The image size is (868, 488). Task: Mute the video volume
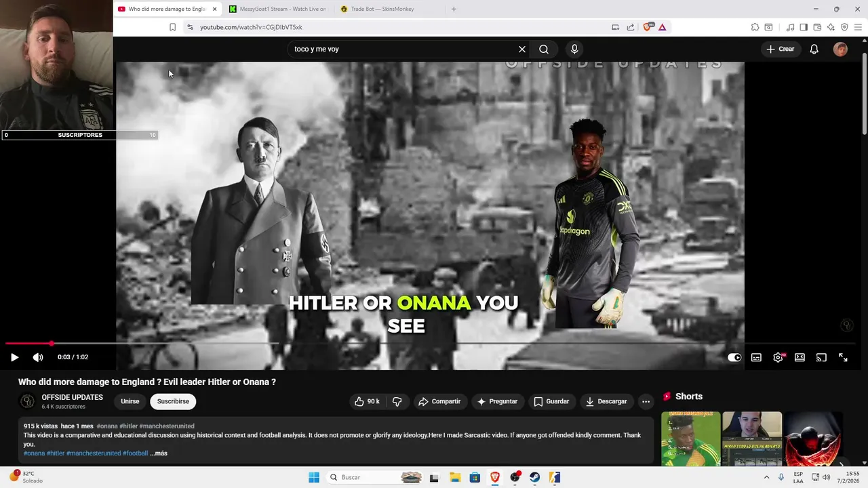click(x=38, y=357)
